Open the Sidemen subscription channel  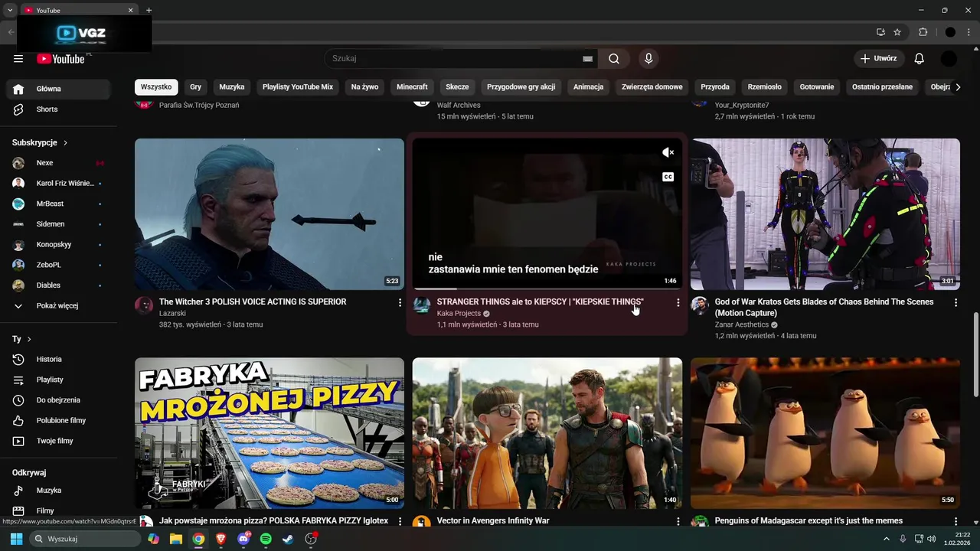coord(58,224)
